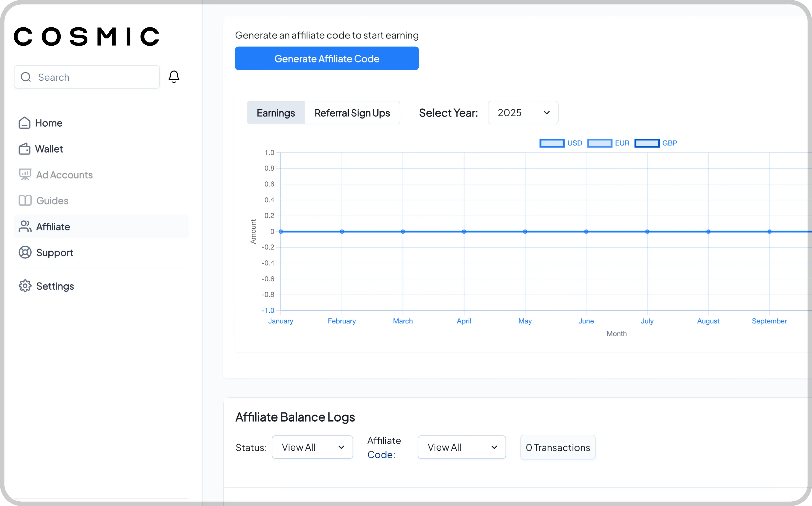Click the 'Affiliate Balance Logs' heading
Viewport: 812px width, 506px height.
(295, 417)
